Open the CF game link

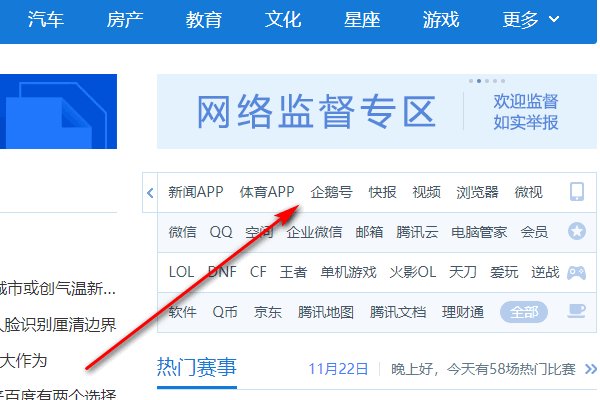click(258, 272)
